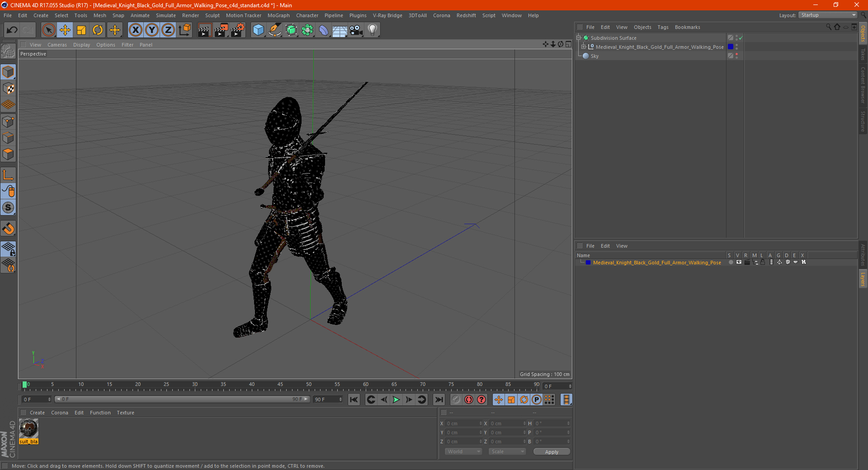Screen dimensions: 868x470
Task: Click the home icon in Objects manager
Action: 837,27
